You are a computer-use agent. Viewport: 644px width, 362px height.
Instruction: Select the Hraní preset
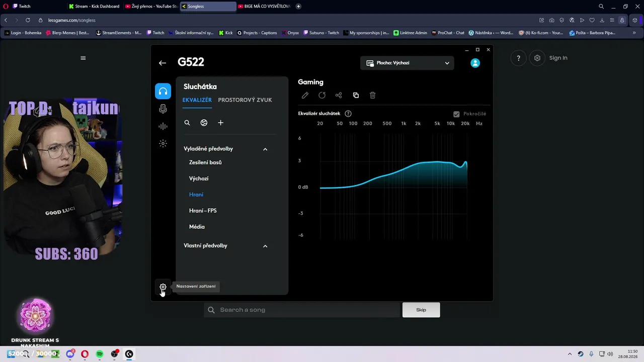(196, 195)
